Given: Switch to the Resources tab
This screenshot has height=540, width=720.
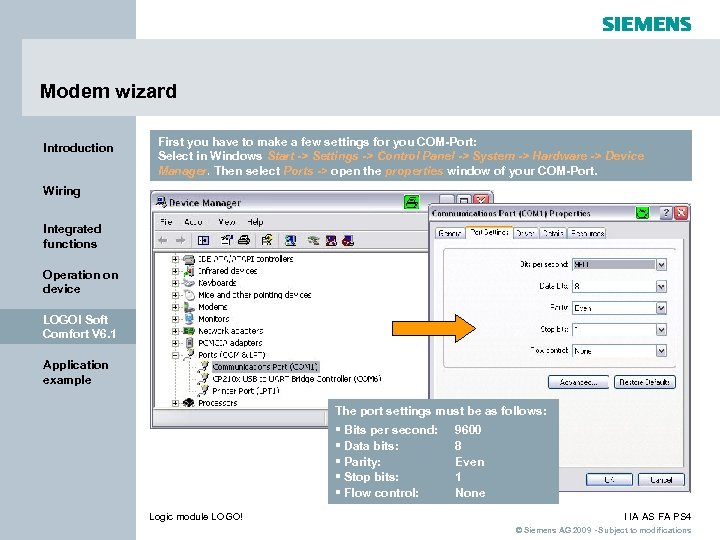Looking at the screenshot, I should (x=587, y=233).
